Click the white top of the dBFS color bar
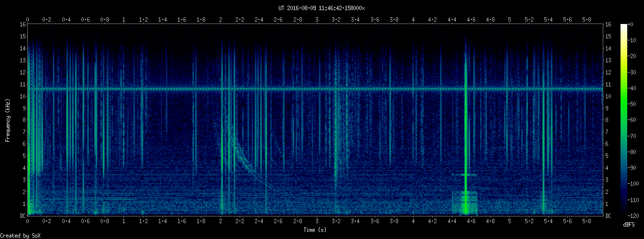Viewport: 644px width, 239px height. tap(623, 28)
